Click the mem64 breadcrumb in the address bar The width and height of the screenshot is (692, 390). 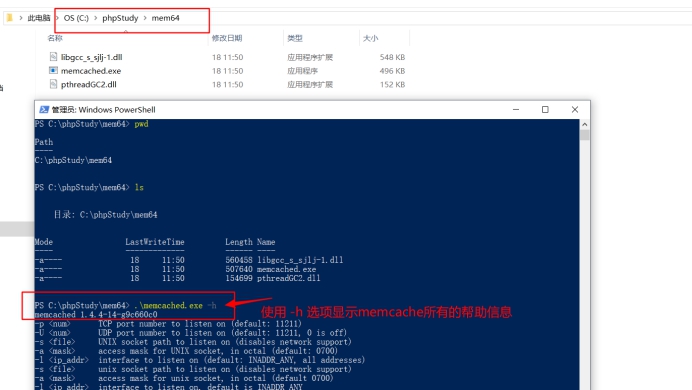[x=165, y=18]
